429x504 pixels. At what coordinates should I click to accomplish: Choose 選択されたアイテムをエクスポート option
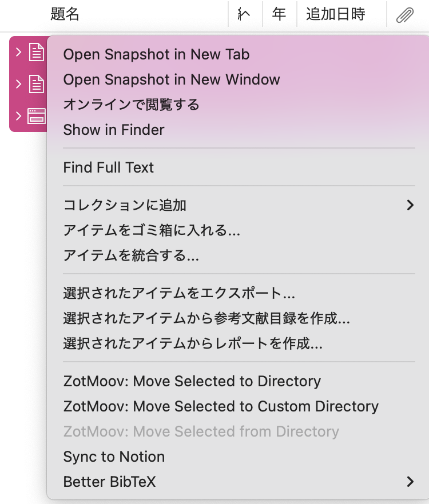179,293
